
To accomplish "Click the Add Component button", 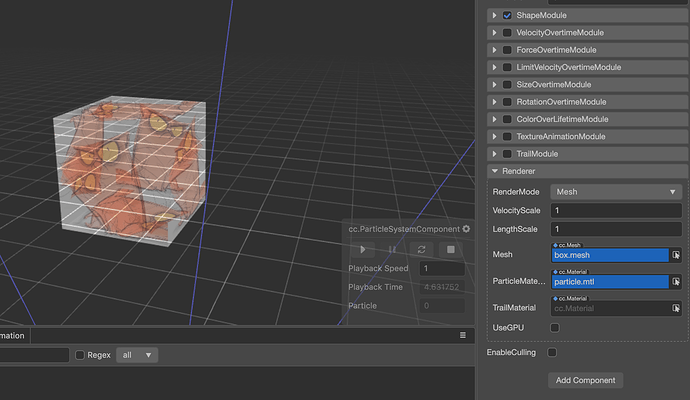I will click(x=585, y=380).
